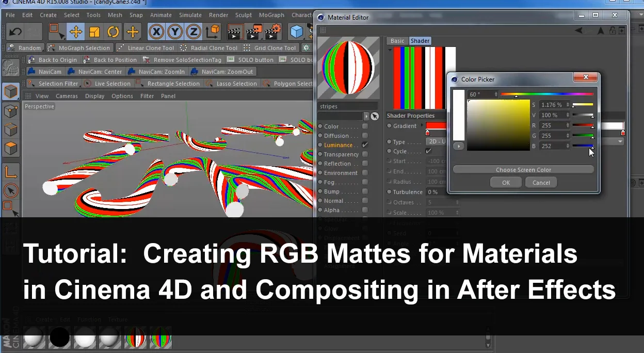Open viewport Cameras menu
Image resolution: width=644 pixels, height=353 pixels.
(67, 96)
